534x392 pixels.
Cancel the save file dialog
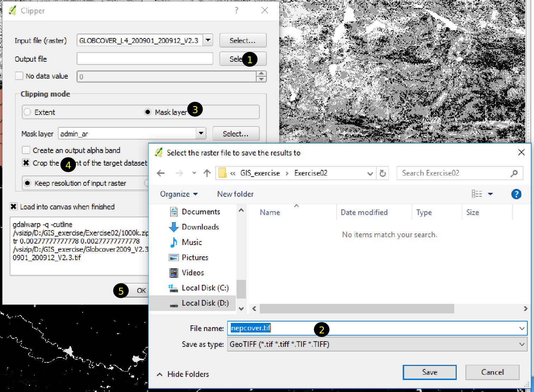[x=492, y=372]
